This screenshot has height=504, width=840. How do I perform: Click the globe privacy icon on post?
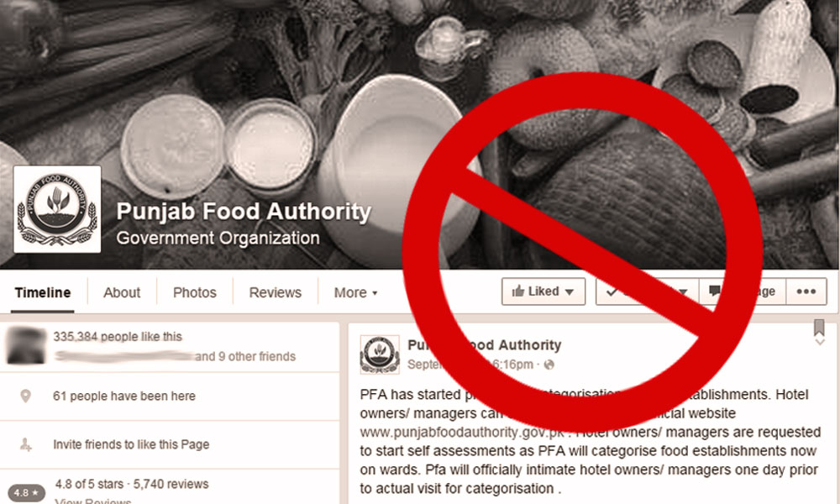(x=549, y=365)
